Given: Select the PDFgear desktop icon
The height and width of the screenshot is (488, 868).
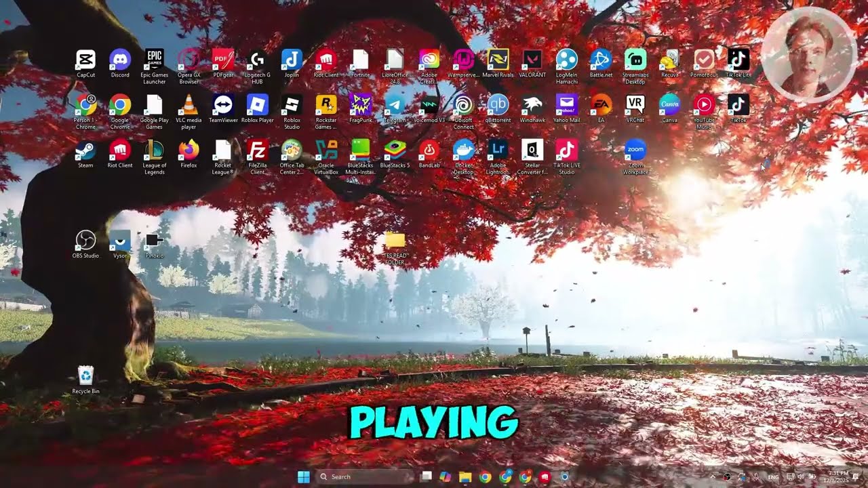Looking at the screenshot, I should click(223, 60).
